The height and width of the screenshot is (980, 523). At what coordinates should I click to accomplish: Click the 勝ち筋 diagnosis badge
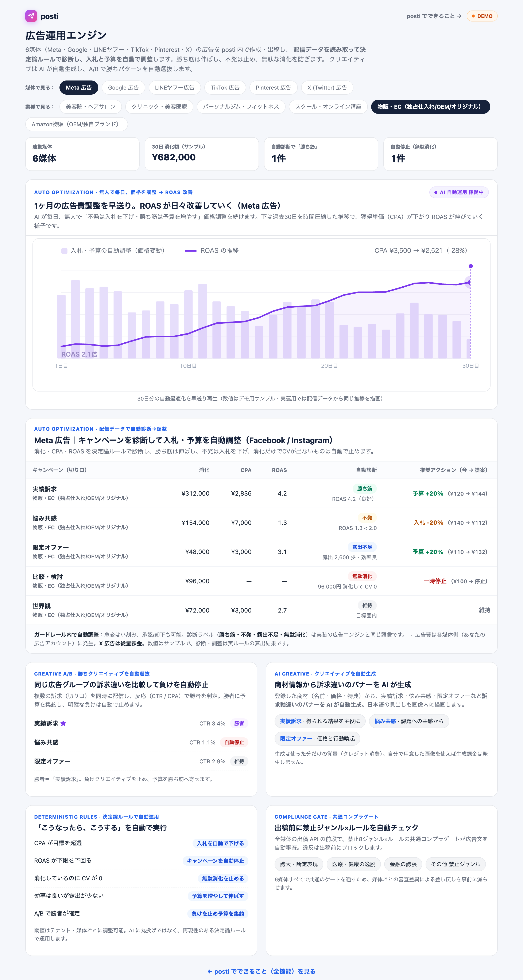click(365, 488)
